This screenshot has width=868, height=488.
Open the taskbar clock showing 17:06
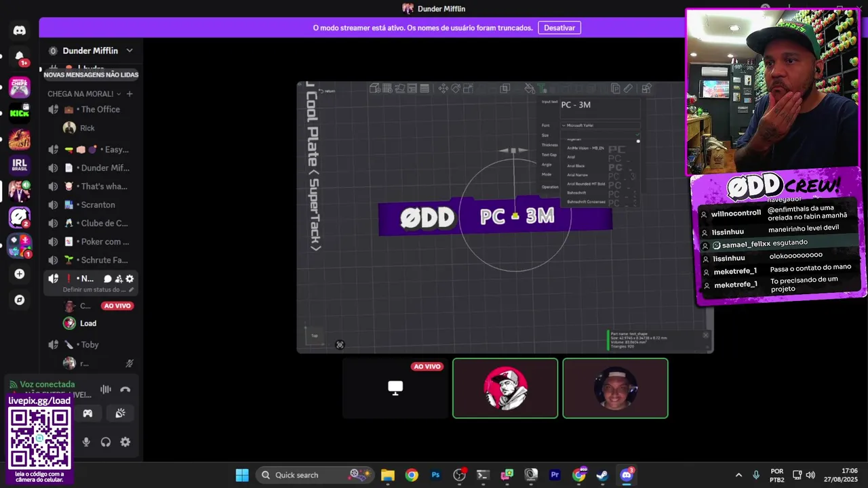840,475
